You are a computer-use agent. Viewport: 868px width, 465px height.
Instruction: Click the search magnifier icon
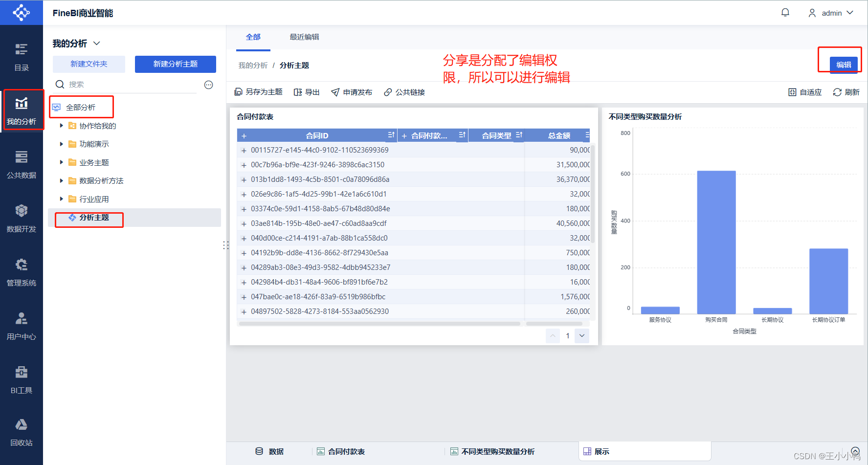coord(60,84)
